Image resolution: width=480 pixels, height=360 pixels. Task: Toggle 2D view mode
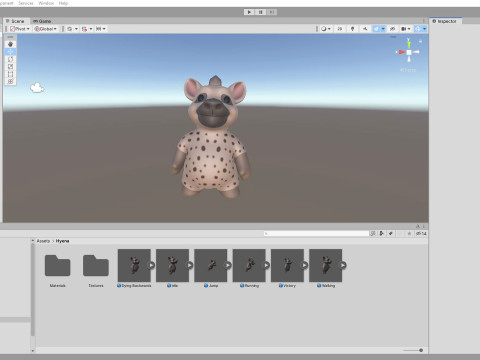[340, 29]
